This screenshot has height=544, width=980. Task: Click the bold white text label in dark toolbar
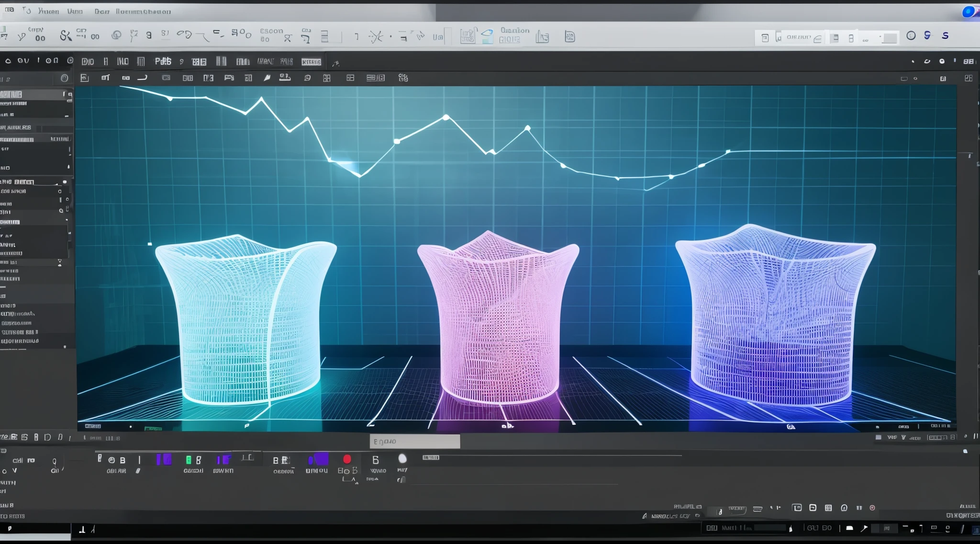point(163,61)
